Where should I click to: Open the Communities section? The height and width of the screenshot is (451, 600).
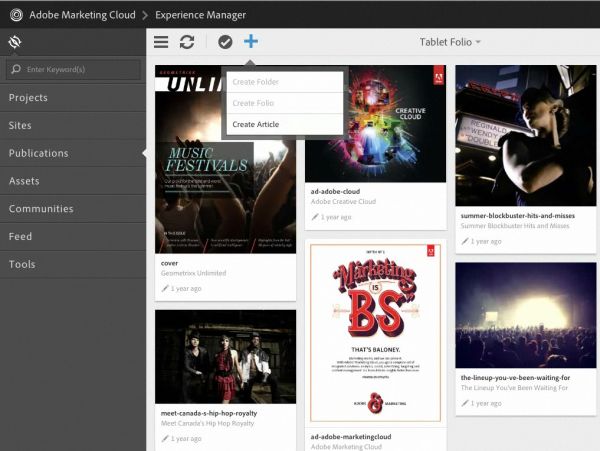73,208
